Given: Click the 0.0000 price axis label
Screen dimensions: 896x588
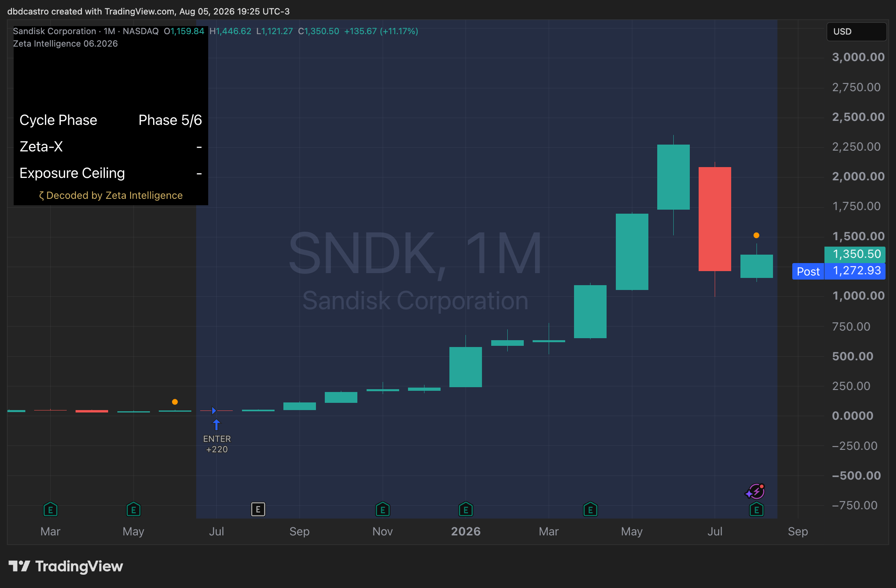Looking at the screenshot, I should pyautogui.click(x=853, y=416).
